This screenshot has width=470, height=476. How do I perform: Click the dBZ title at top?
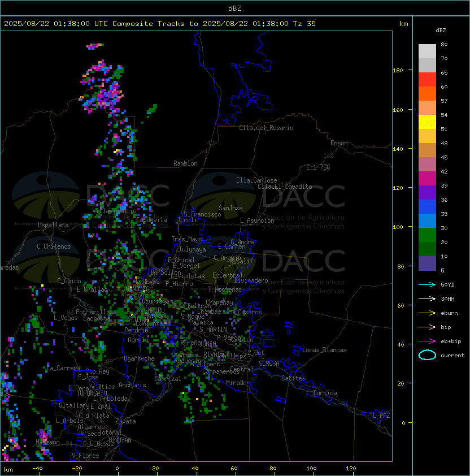click(235, 8)
